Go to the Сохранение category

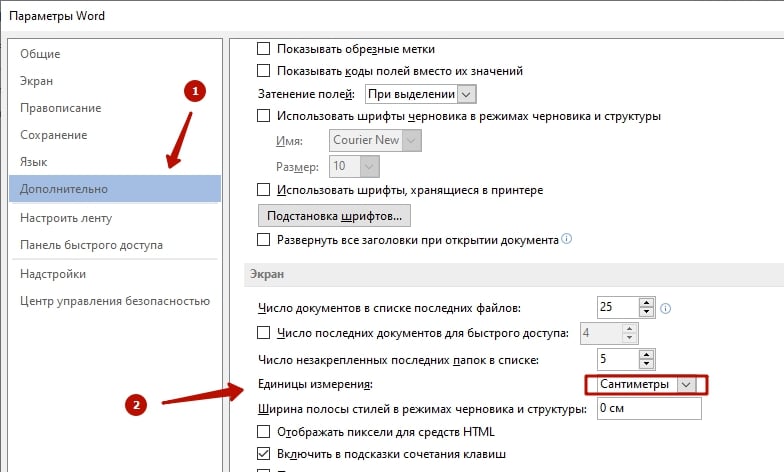54,135
